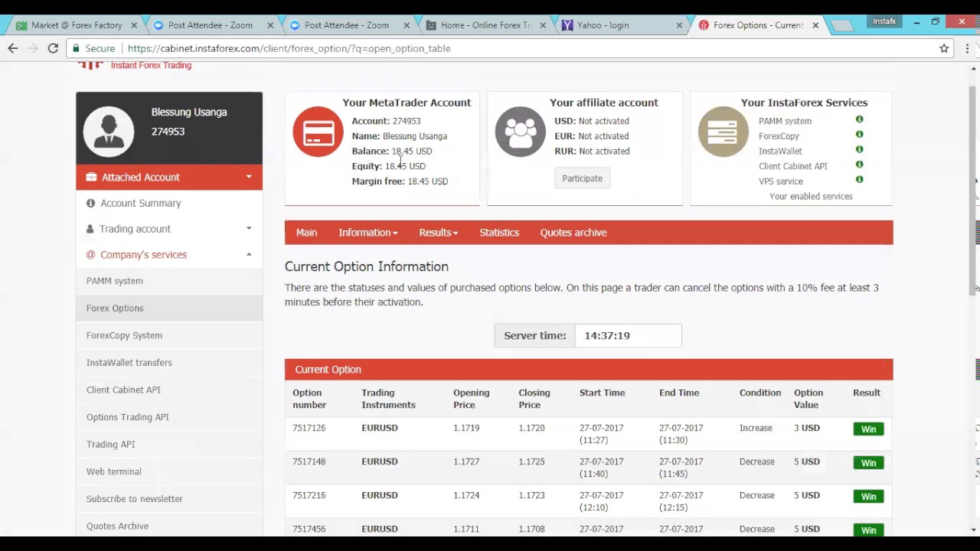Click VPS service green info icon
The height and width of the screenshot is (551, 980).
coord(859,180)
